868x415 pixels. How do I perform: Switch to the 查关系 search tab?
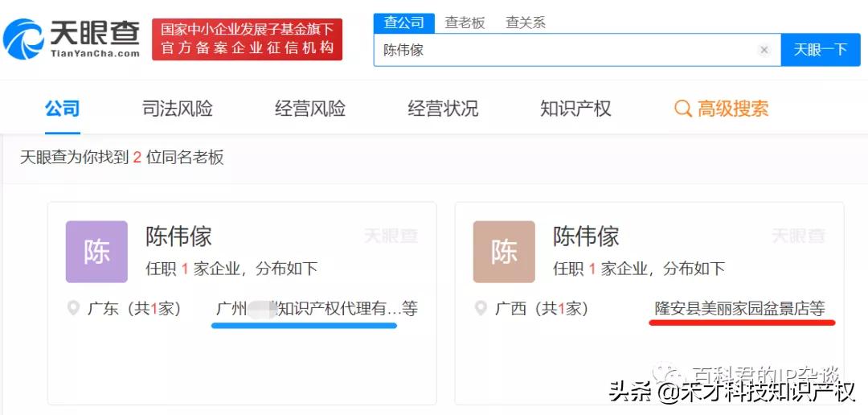526,23
